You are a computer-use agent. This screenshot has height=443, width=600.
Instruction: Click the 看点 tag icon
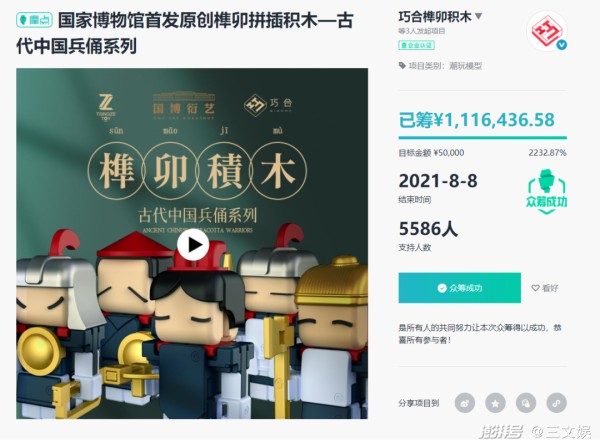pyautogui.click(x=34, y=20)
